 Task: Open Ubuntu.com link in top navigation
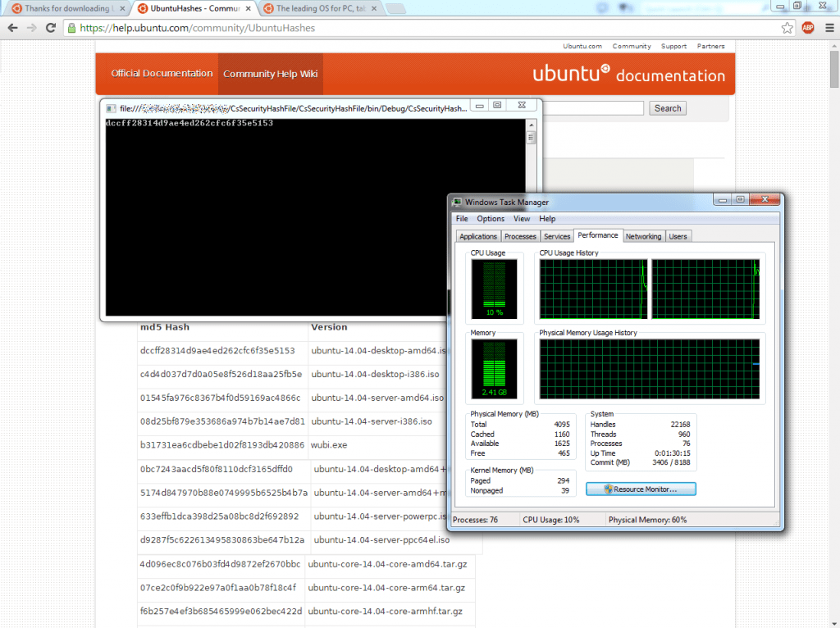tap(582, 46)
